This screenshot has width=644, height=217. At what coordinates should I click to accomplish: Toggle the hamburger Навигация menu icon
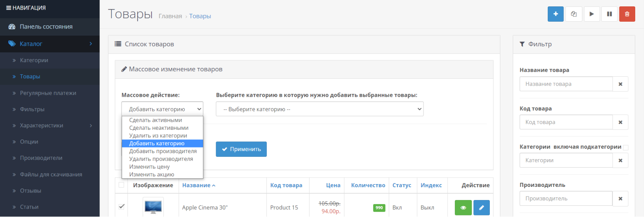(8, 8)
